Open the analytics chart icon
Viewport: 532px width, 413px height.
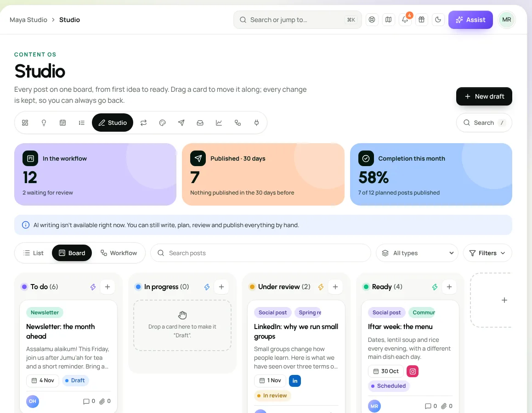pos(219,123)
